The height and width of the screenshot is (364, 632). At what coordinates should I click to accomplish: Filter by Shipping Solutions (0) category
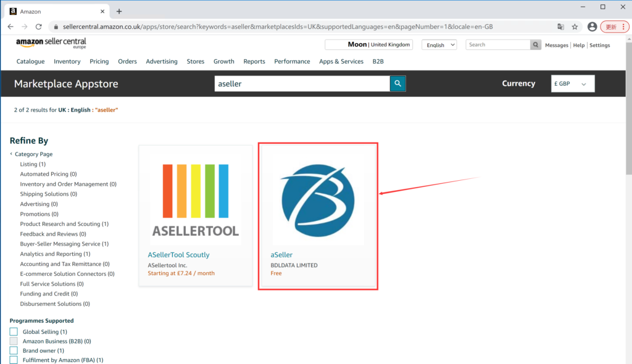(48, 194)
